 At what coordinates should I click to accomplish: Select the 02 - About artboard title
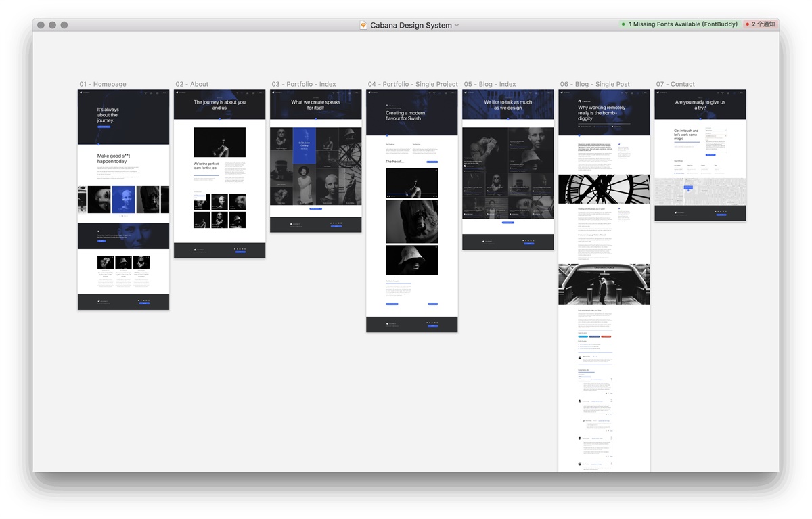[192, 84]
